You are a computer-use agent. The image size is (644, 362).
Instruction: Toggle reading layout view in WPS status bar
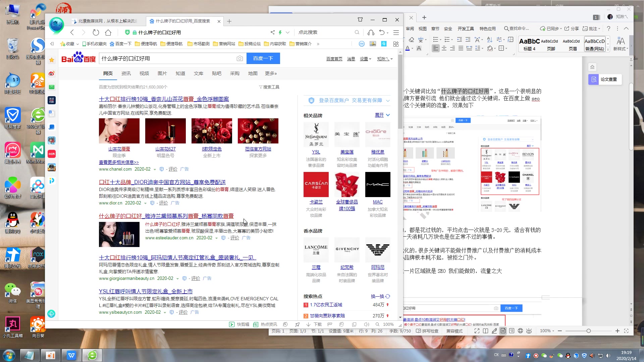[485, 331]
